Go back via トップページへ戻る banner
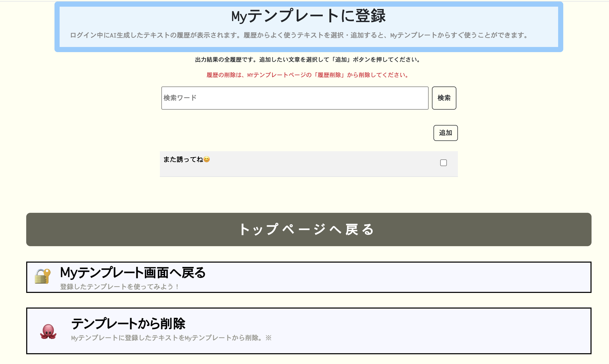The image size is (609, 364). [309, 229]
